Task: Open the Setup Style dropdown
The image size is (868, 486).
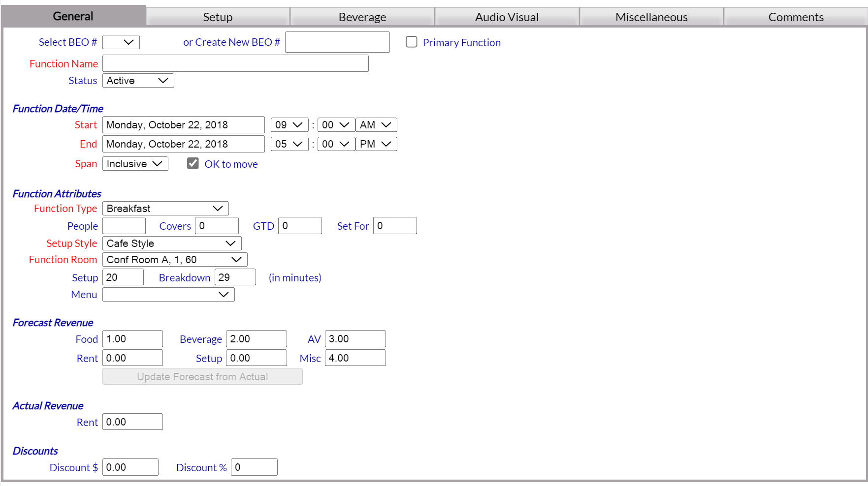Action: pyautogui.click(x=172, y=243)
